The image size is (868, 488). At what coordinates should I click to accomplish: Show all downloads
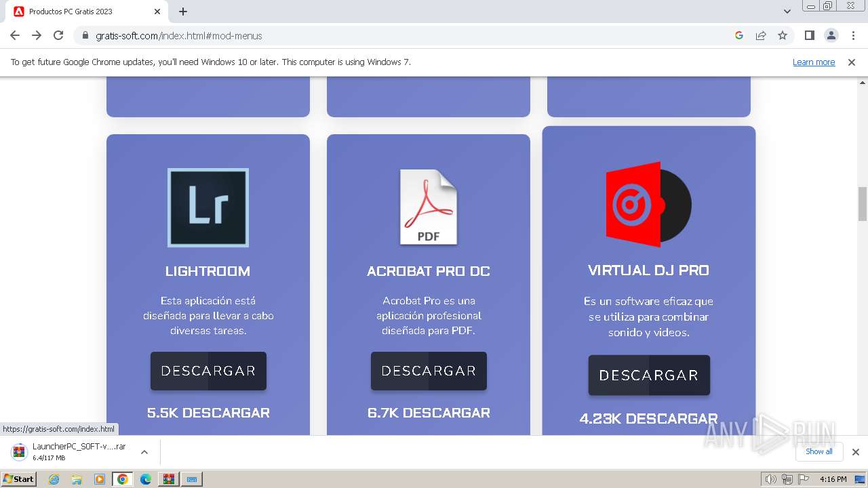(x=818, y=451)
